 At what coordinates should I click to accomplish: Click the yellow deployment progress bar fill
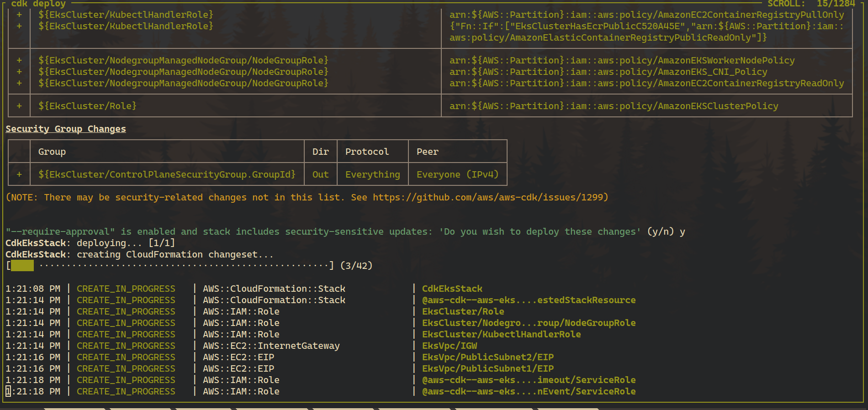coord(22,266)
